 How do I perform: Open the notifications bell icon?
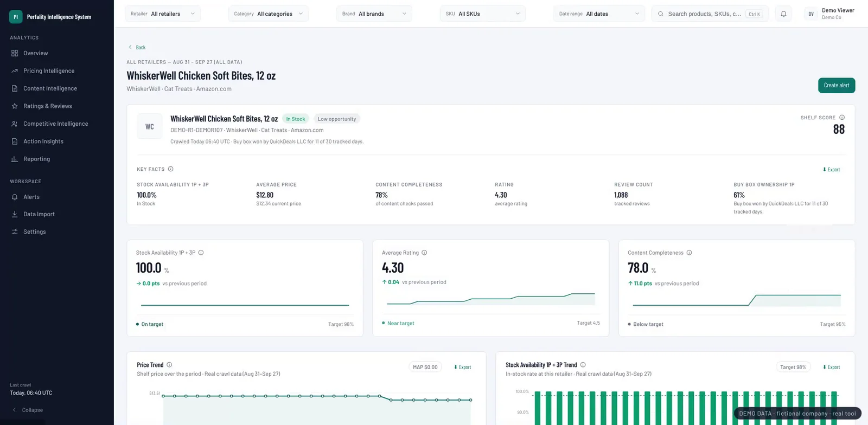(x=783, y=14)
